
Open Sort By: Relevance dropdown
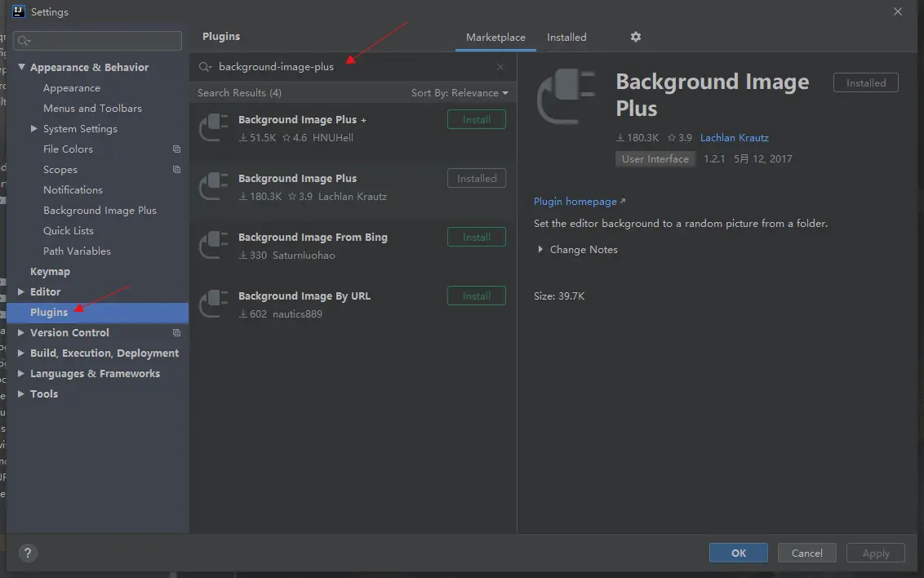[x=460, y=93]
